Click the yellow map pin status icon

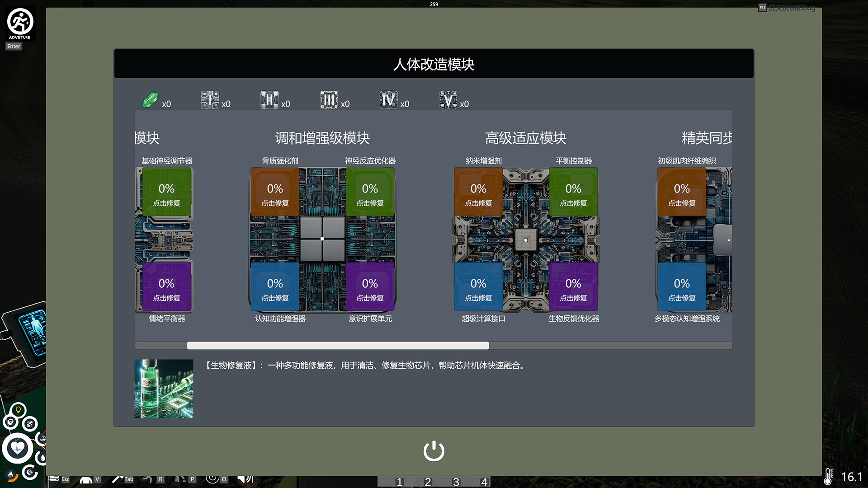[x=18, y=410]
